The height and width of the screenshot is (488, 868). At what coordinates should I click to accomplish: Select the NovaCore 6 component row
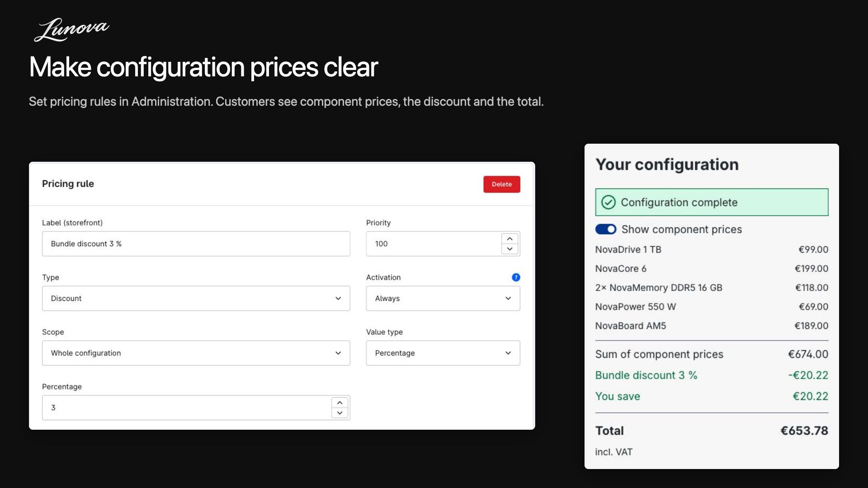tap(712, 268)
